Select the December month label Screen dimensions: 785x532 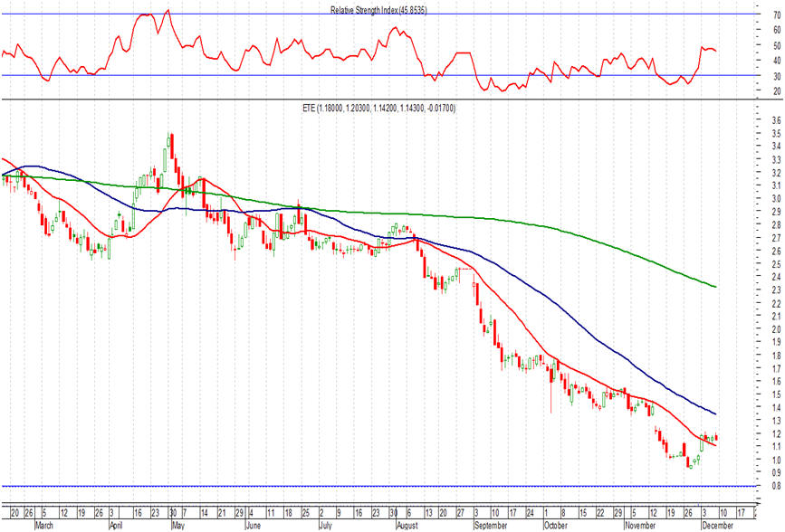tap(717, 526)
